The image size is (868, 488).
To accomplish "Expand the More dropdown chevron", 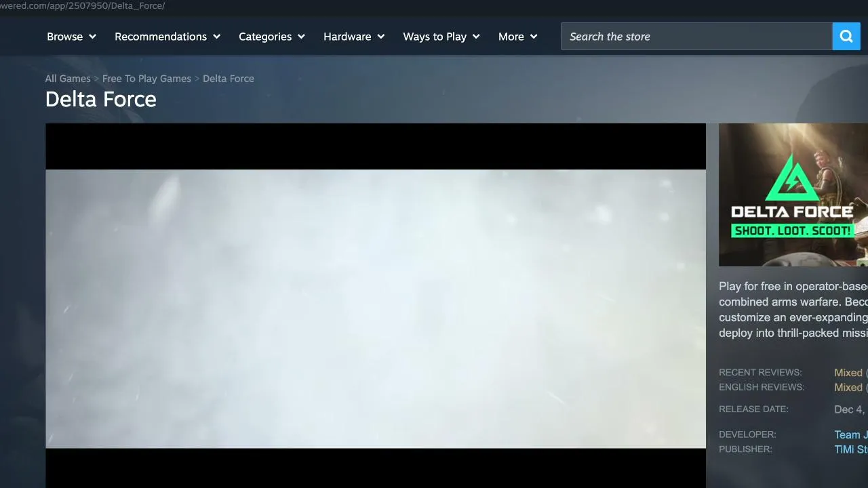I will point(534,37).
